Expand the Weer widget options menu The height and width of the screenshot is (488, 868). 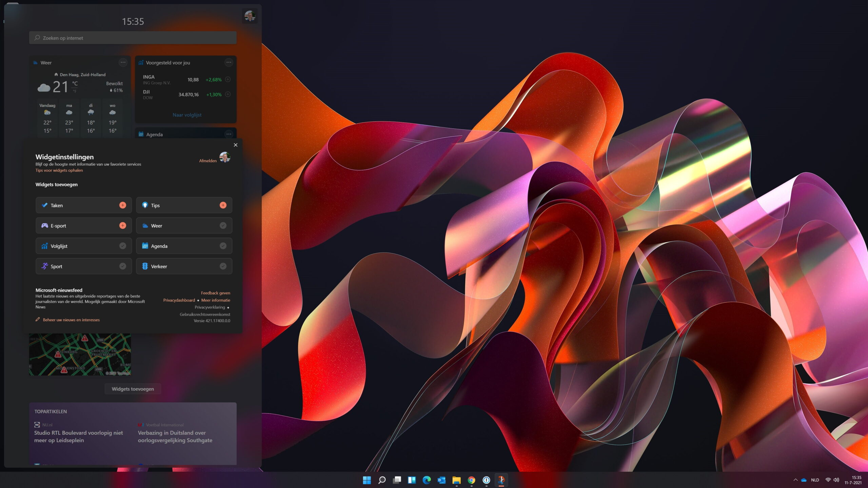123,61
